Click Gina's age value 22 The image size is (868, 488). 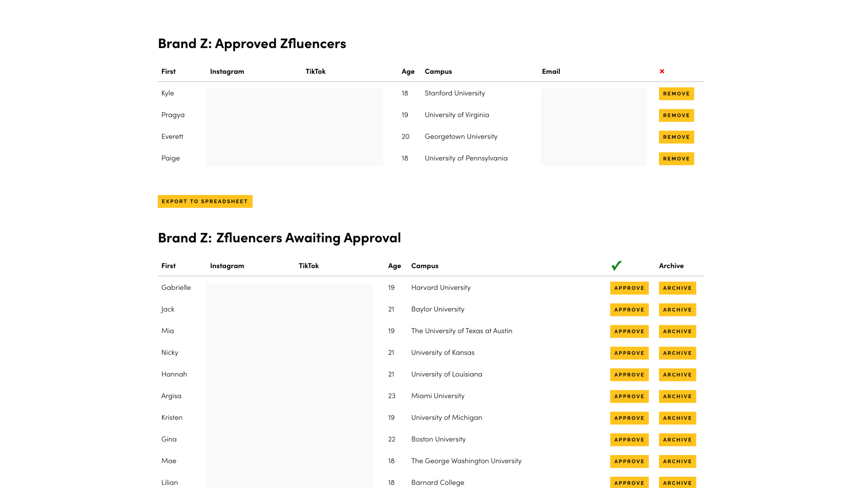(392, 439)
